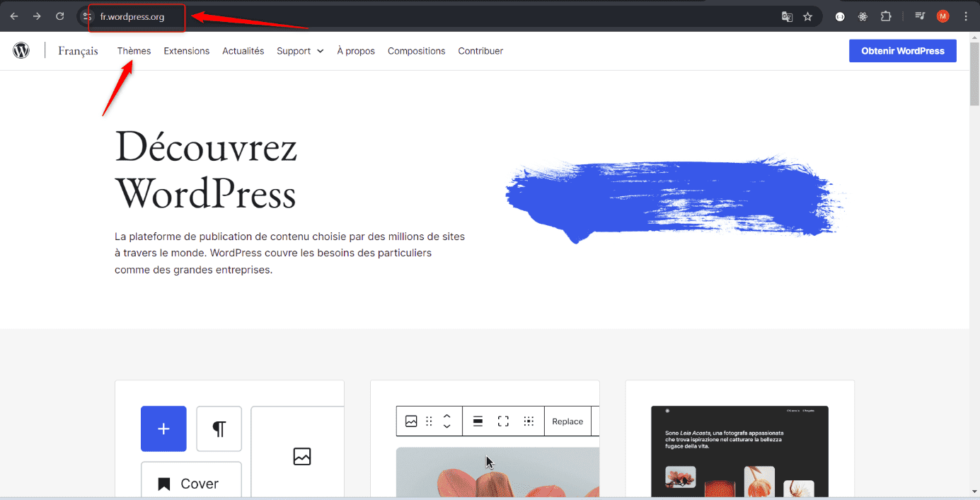Open the media controls icon

[920, 16]
